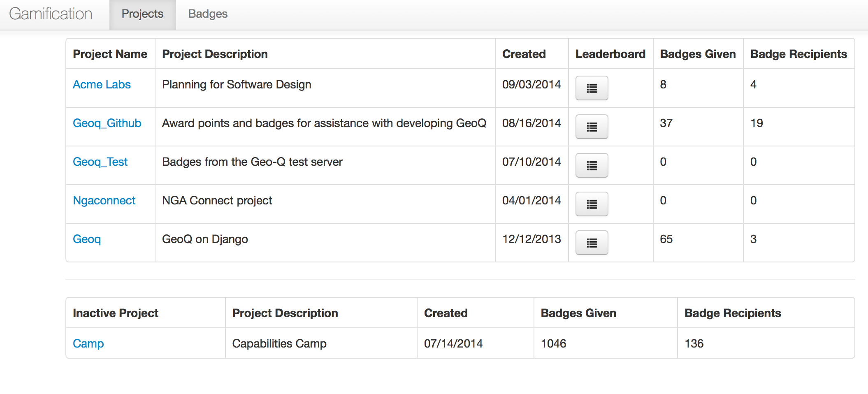Select the Projects tab
Screen dimensions: 868x394
tap(142, 14)
